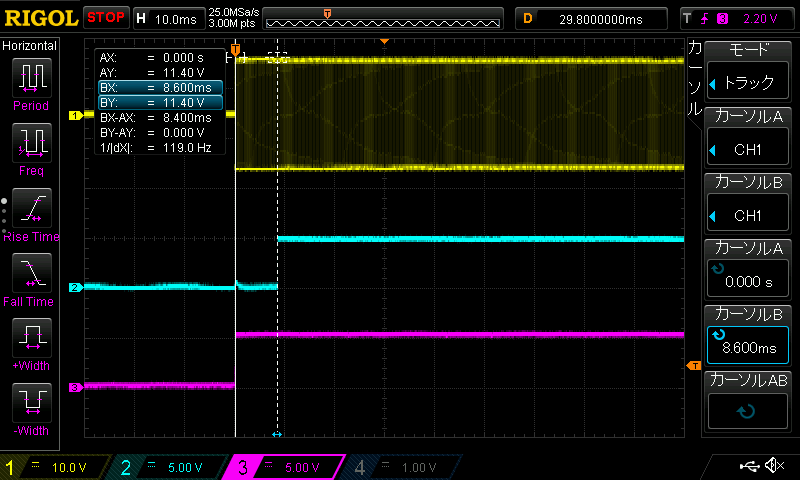Click the 25.0MSa/s sample rate text

tap(234, 12)
